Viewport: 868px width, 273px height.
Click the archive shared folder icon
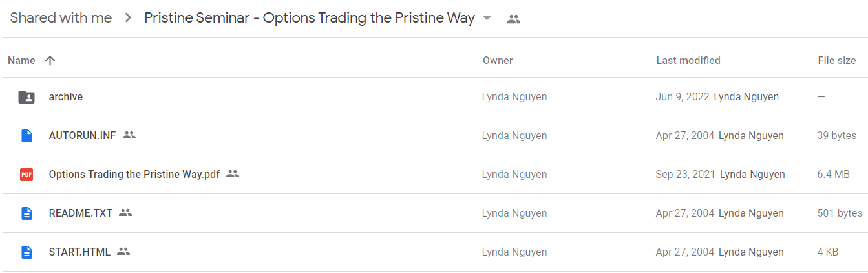26,97
